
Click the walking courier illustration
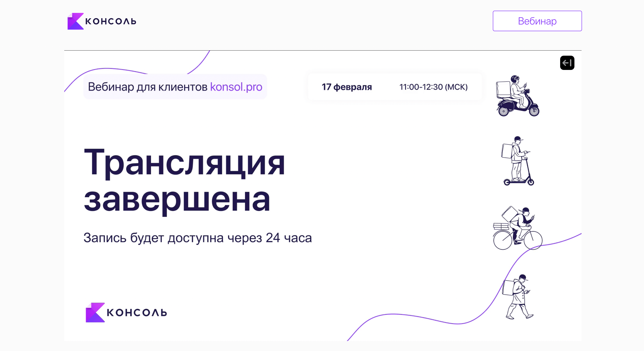[517, 297]
